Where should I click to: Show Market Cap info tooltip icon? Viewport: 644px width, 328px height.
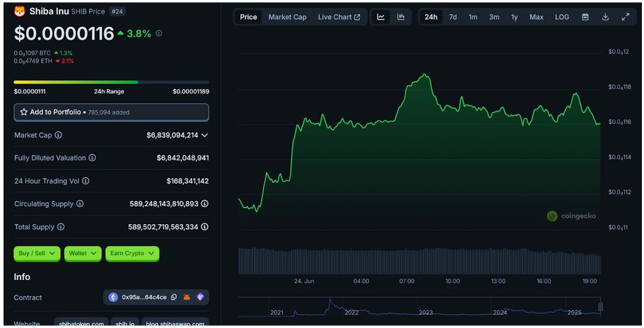click(59, 135)
